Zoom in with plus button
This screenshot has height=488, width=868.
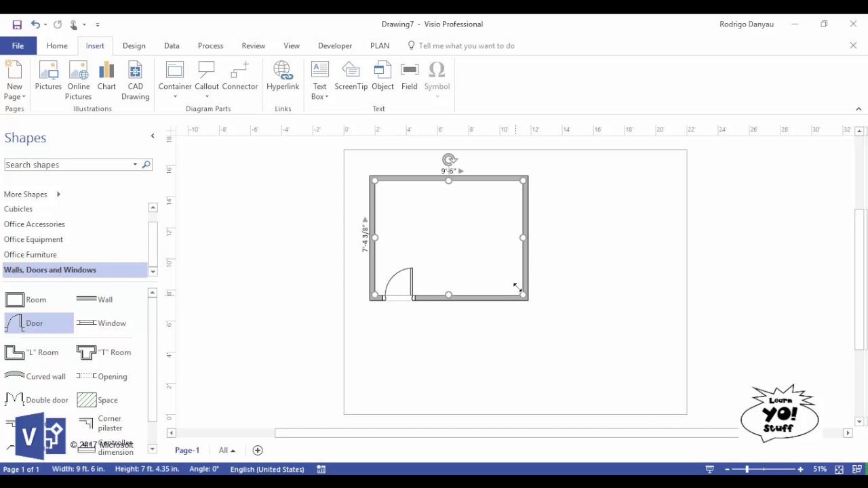(x=800, y=469)
